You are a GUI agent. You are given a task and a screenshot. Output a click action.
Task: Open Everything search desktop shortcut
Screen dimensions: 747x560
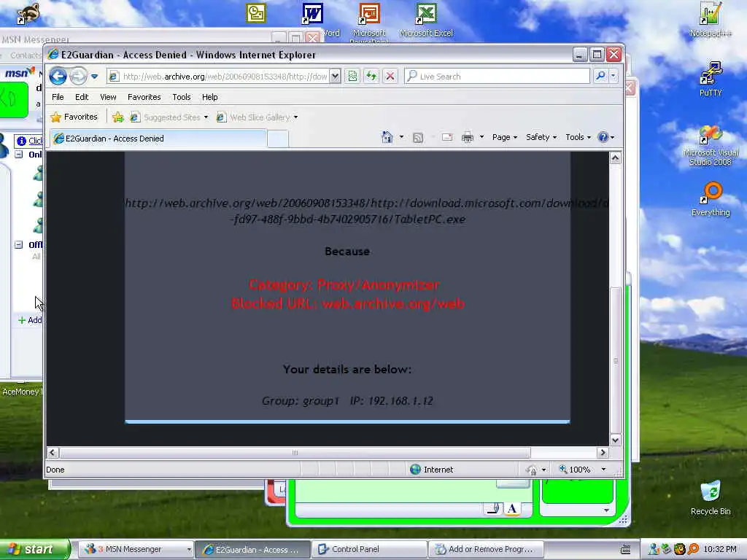[711, 200]
